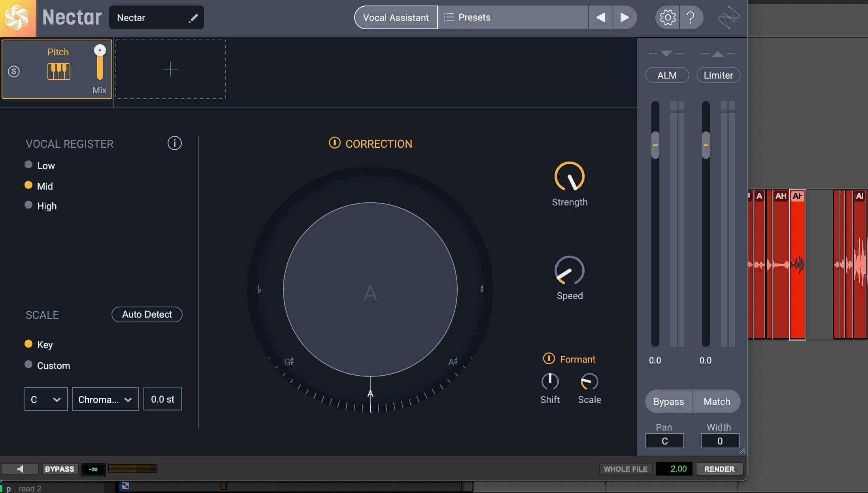Open the root key C dropdown
This screenshot has height=493, width=868.
[x=46, y=399]
